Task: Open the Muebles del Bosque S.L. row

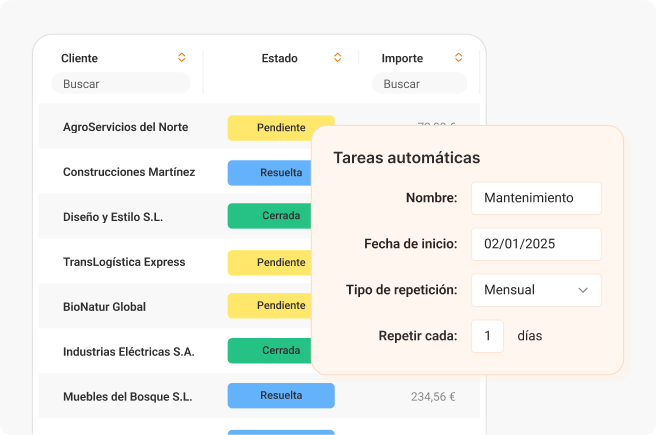Action: (127, 396)
